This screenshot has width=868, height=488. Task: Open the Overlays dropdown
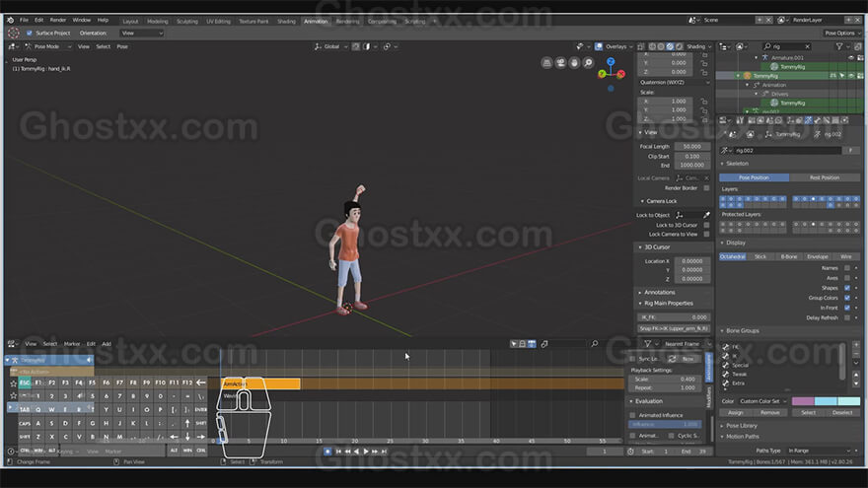pos(618,47)
